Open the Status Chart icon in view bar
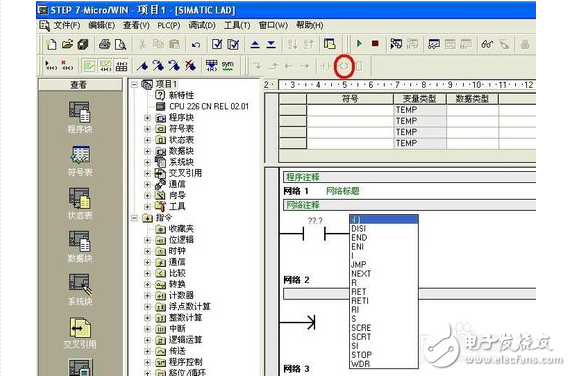Viewport: 571px width, 376px height. tap(80, 198)
